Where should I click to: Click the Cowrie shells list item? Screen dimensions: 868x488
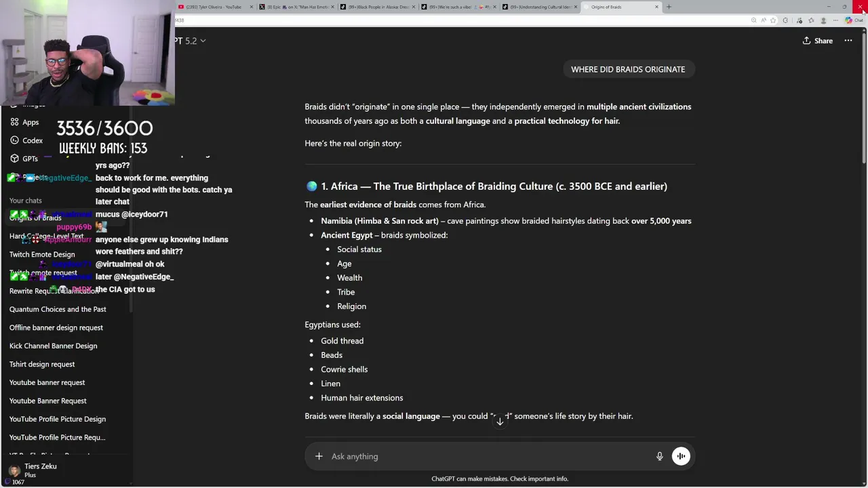point(344,369)
